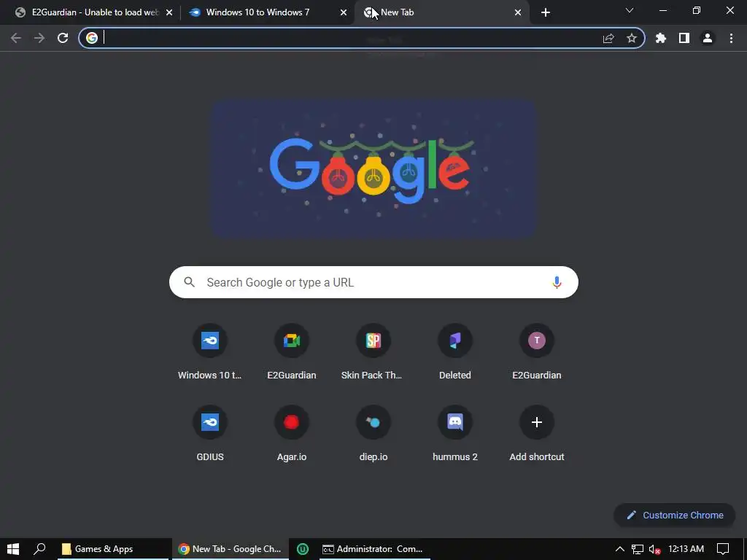
Task: Reload the current page
Action: point(63,38)
